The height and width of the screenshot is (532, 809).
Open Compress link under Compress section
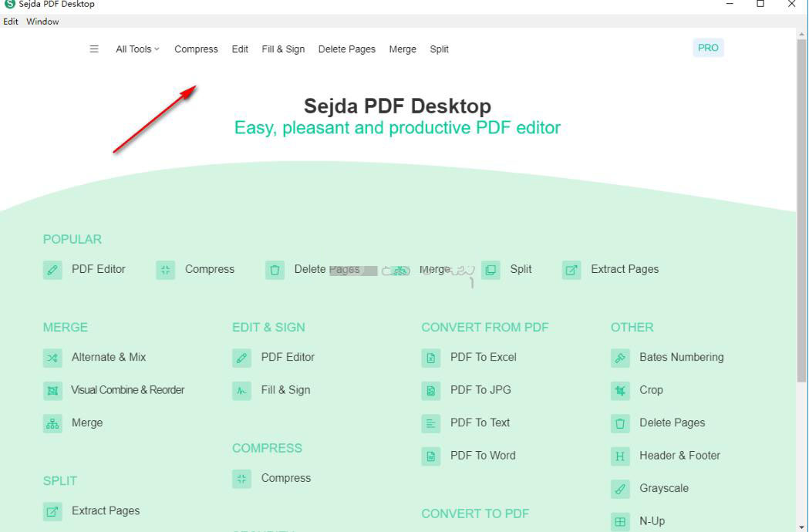[x=286, y=478]
